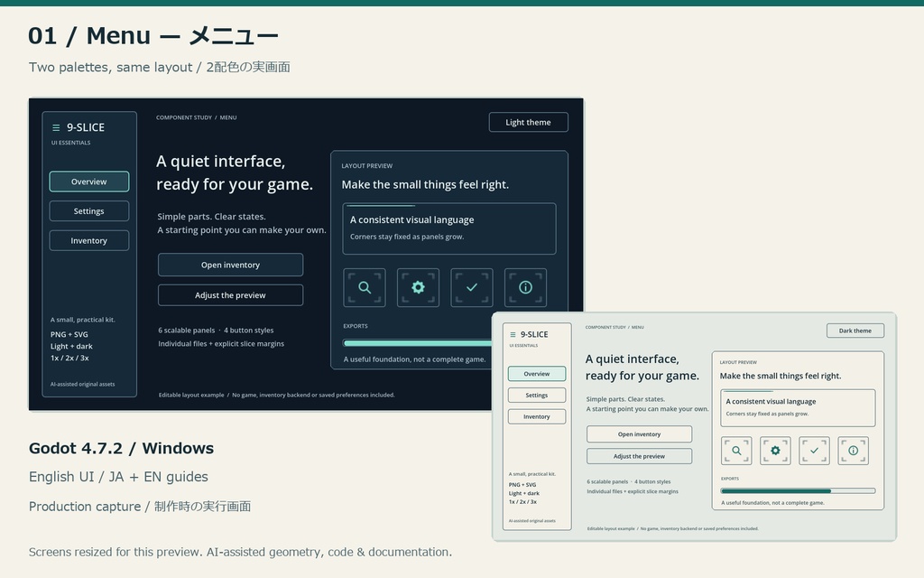Click 'PNG + SVG' in dark sidebar
Screen dimensions: 924x578
point(69,334)
